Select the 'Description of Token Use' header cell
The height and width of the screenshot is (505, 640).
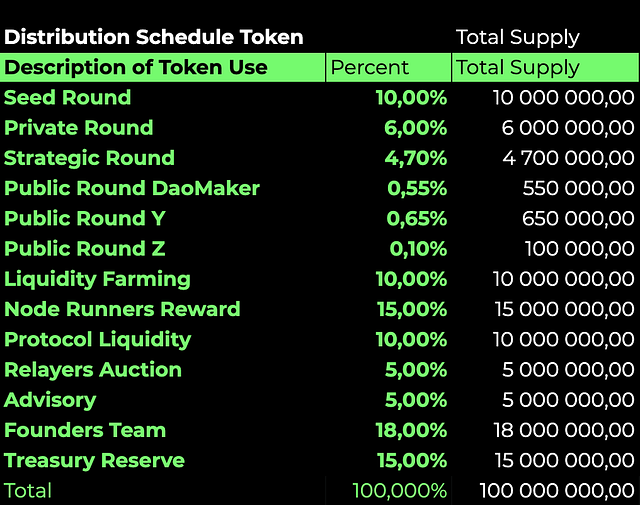(x=162, y=67)
